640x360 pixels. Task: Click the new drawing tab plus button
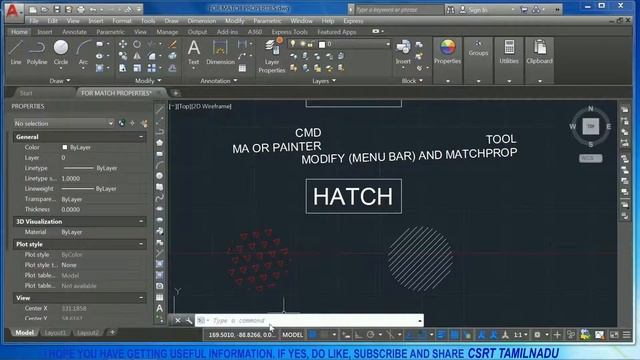click(176, 93)
